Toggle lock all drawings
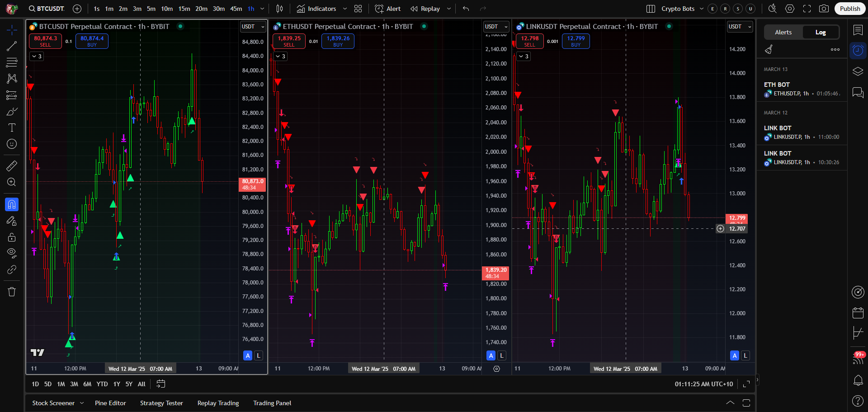Viewport: 868px width, 412px height. 12,237
